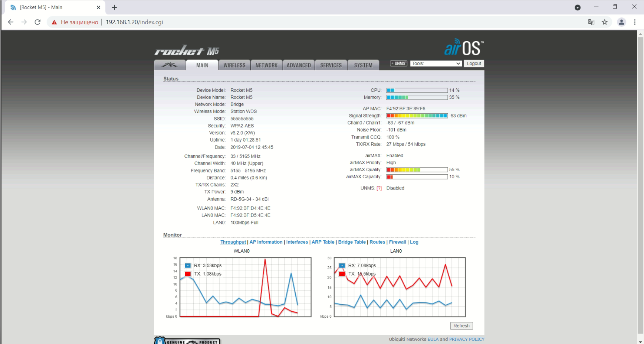Select the AP MAC value F4:92:BF:3E:89:F6
Screen dimensions: 644x344
(406, 109)
